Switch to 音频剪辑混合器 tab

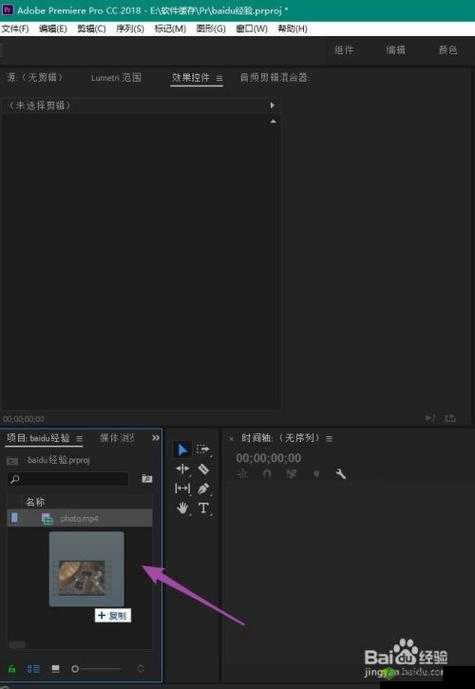click(x=273, y=78)
